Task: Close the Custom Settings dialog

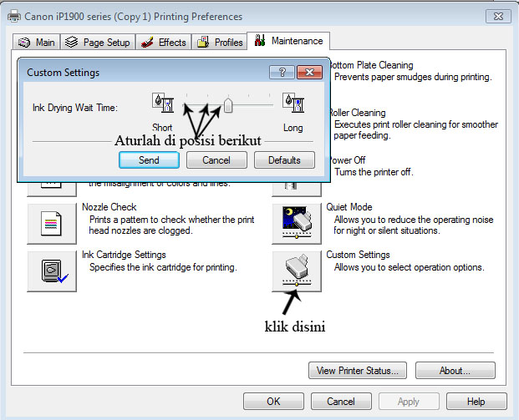Action: coord(309,72)
